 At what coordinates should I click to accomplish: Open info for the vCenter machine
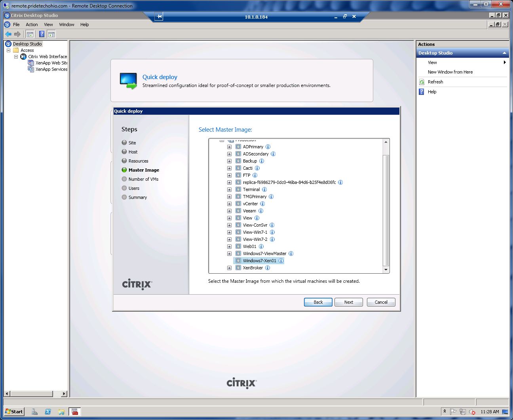pos(262,204)
